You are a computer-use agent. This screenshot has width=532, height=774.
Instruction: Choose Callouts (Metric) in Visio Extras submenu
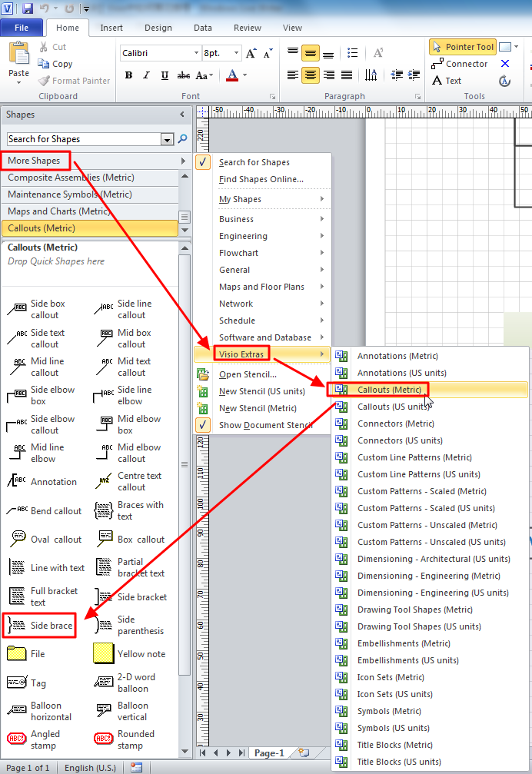430,390
